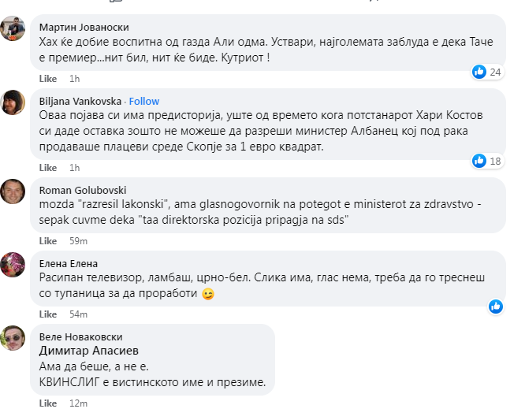Open Roman Golubovski's profile picture
The image size is (525, 420).
(13, 191)
